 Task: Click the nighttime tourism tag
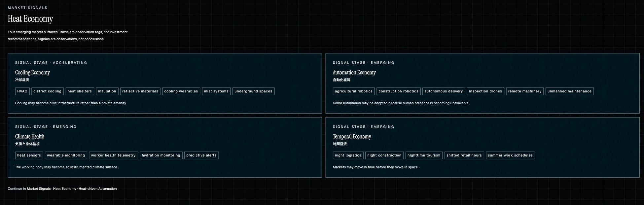(424, 155)
